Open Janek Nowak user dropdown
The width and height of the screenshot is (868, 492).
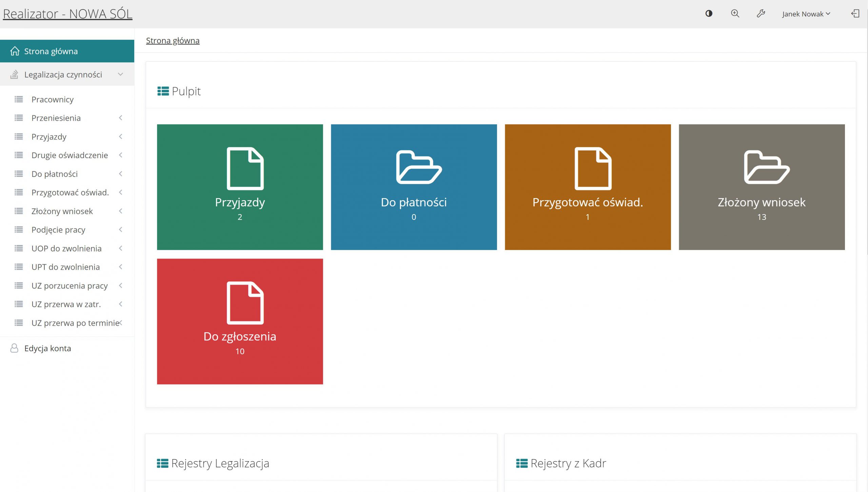[x=806, y=14]
